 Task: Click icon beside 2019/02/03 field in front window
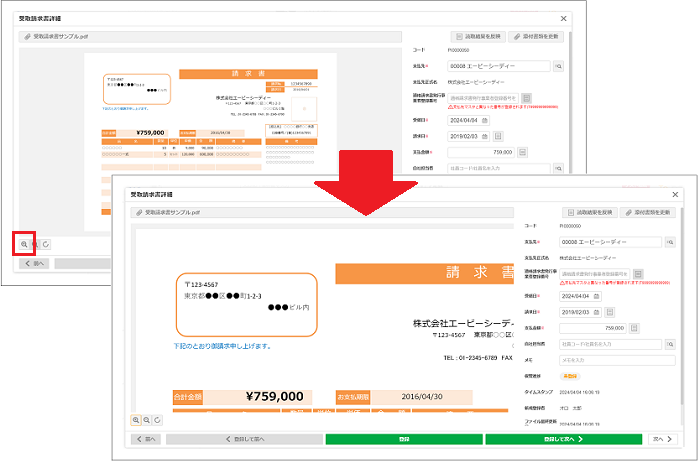pyautogui.click(x=610, y=312)
